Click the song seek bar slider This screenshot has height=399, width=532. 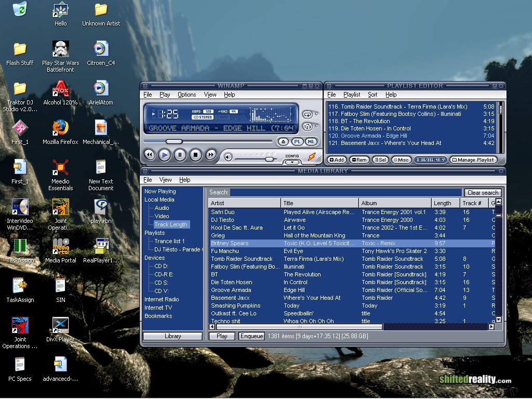pyautogui.click(x=174, y=141)
